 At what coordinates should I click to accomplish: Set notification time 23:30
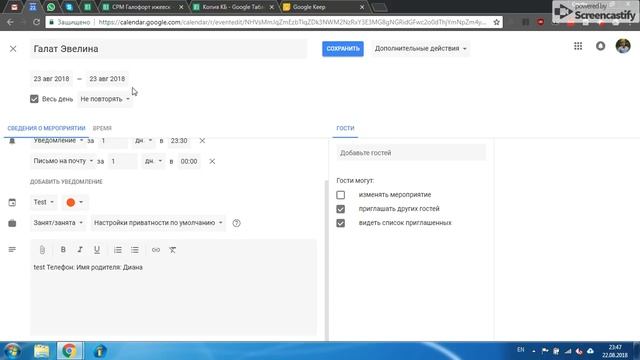[179, 141]
